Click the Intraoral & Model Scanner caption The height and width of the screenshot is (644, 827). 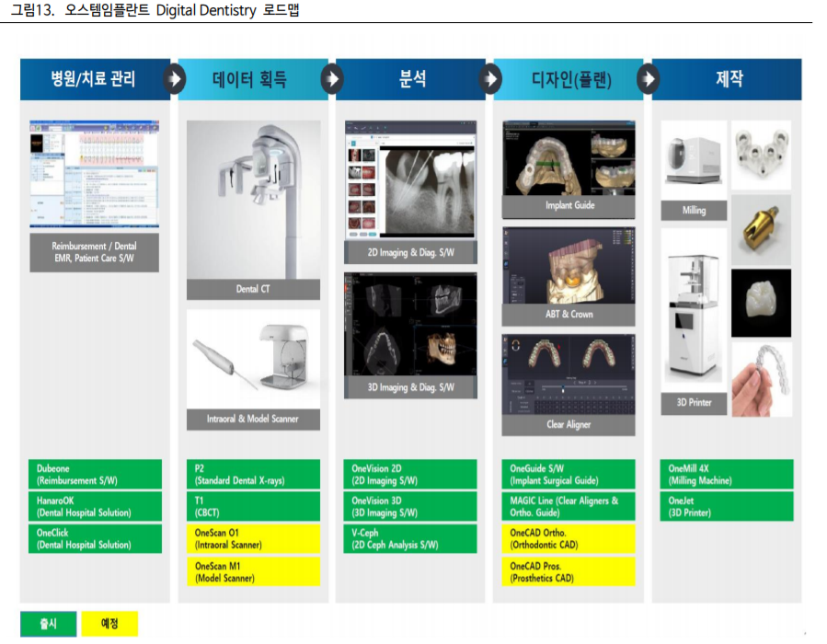(x=253, y=420)
